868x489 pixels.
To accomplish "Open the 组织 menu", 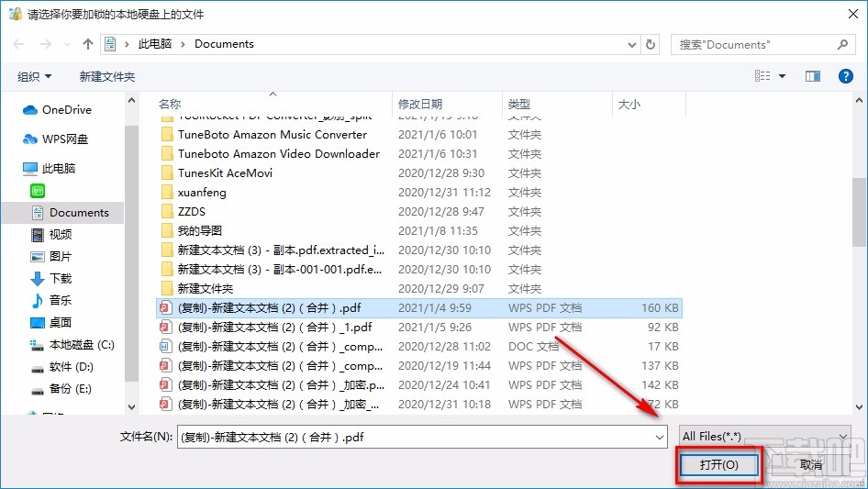I will tap(34, 76).
